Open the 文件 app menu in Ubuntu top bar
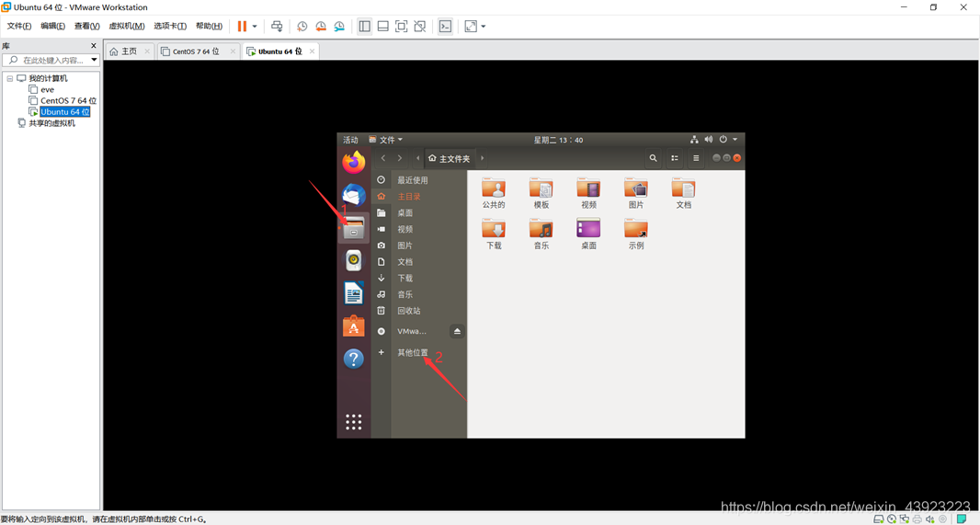980x525 pixels. tap(385, 140)
